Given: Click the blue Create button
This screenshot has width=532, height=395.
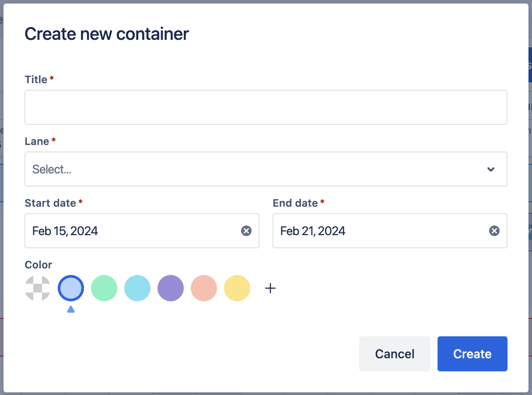Looking at the screenshot, I should 472,354.
